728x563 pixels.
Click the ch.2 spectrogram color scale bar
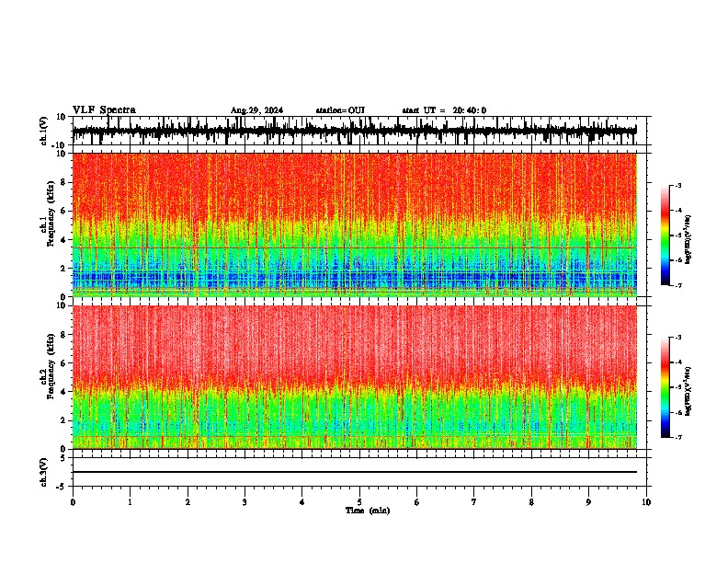(665, 387)
